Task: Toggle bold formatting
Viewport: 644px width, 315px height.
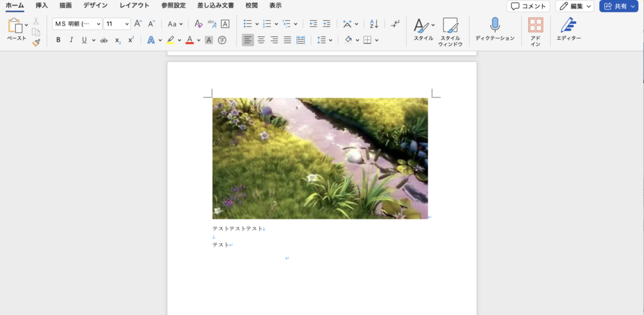Action: 58,40
